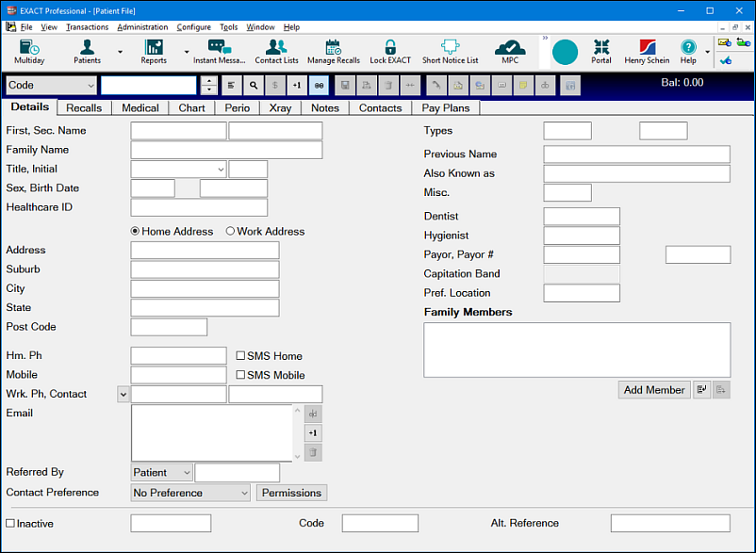This screenshot has height=553, width=756.
Task: Expand the Wrk. Ph dropdown arrow
Action: click(x=123, y=394)
